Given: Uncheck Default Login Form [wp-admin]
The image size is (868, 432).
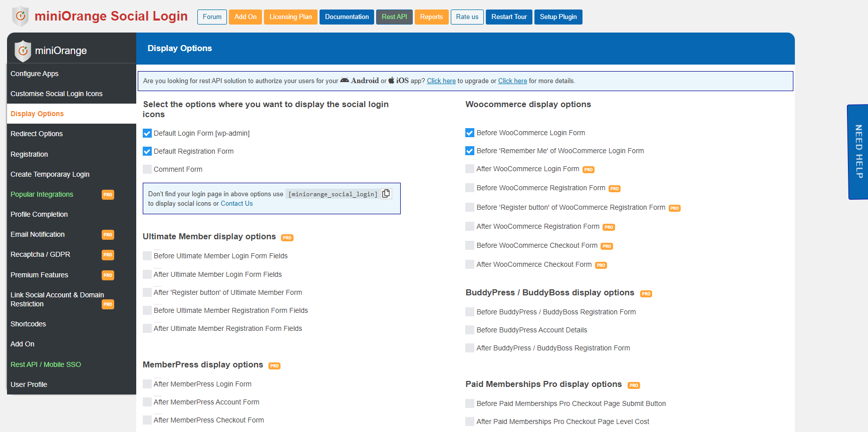Looking at the screenshot, I should (x=147, y=133).
